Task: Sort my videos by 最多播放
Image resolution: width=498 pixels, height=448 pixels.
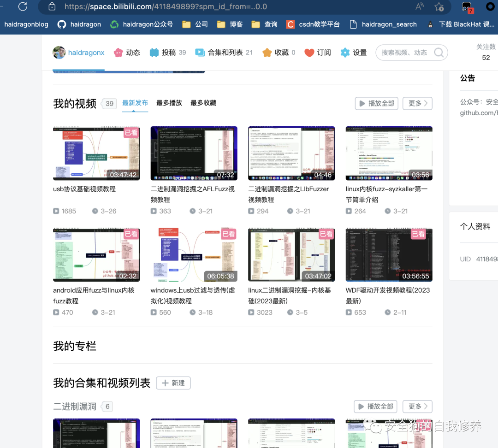Action: pos(169,103)
